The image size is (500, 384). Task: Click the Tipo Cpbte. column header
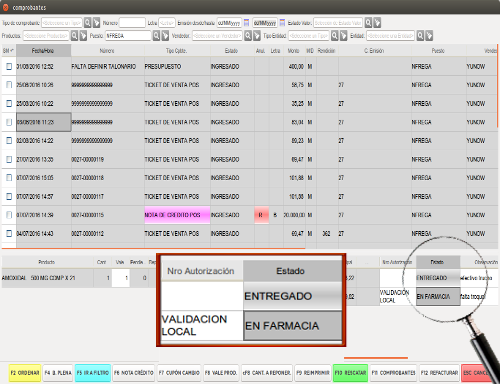click(177, 51)
